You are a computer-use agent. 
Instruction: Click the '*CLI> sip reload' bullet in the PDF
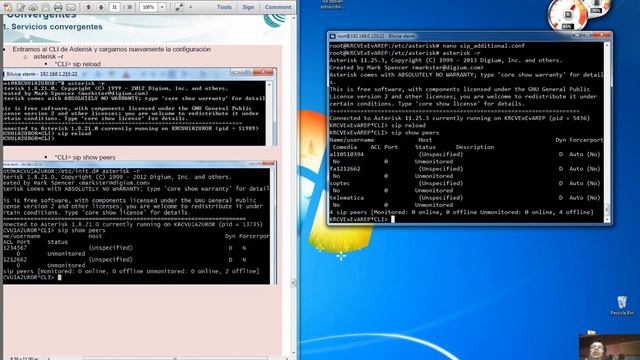[78, 64]
